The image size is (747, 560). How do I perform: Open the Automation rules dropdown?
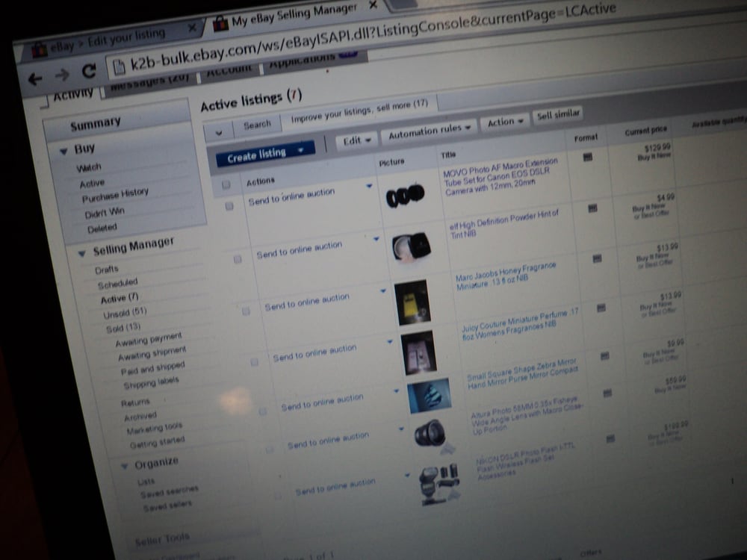pos(430,131)
